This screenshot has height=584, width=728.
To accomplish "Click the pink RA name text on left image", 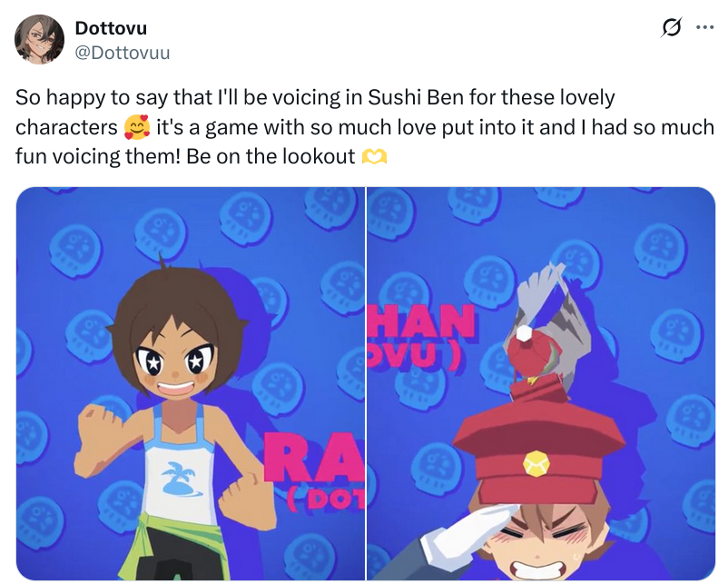I will click(314, 458).
